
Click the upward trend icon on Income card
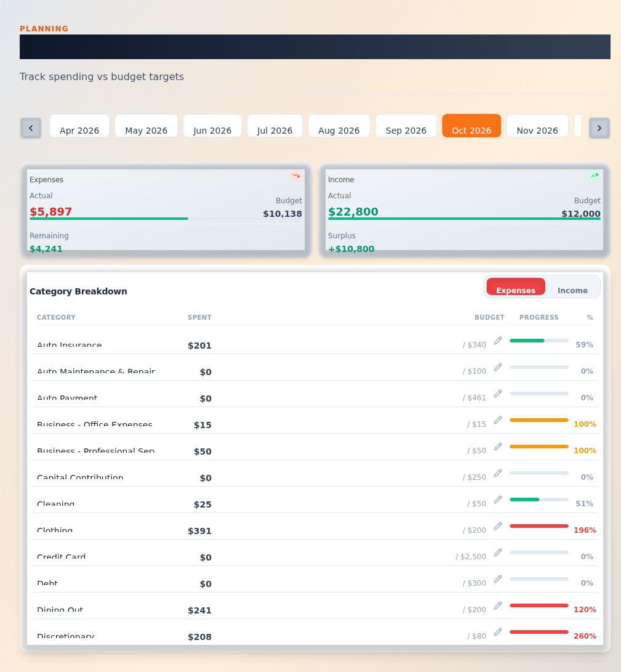[x=595, y=176]
